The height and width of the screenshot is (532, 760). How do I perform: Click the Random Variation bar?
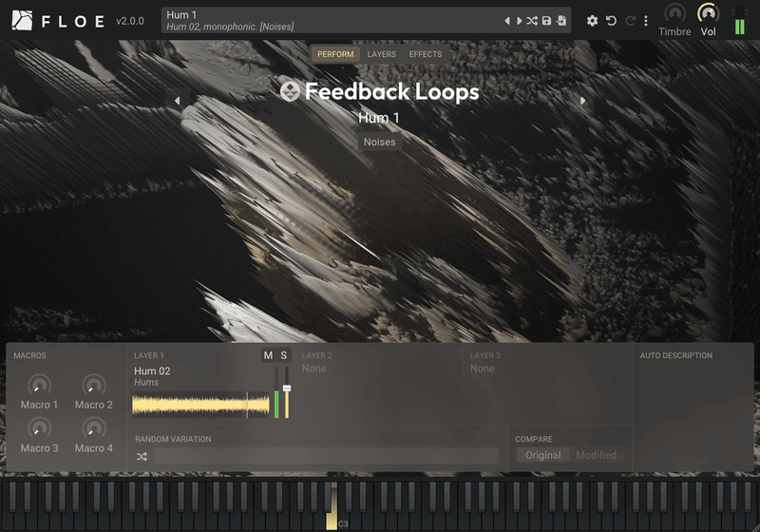click(326, 456)
